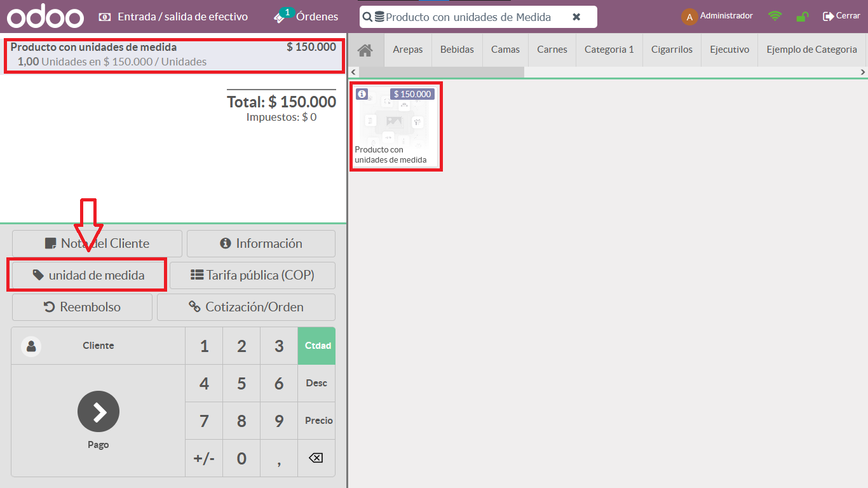This screenshot has height=488, width=868.
Task: Click the Pago arrow circle button
Action: 98,412
